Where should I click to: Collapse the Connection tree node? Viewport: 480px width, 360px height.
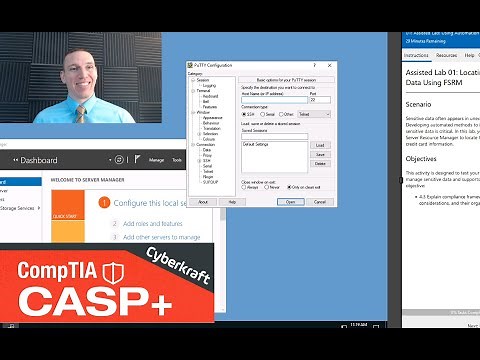pos(193,145)
